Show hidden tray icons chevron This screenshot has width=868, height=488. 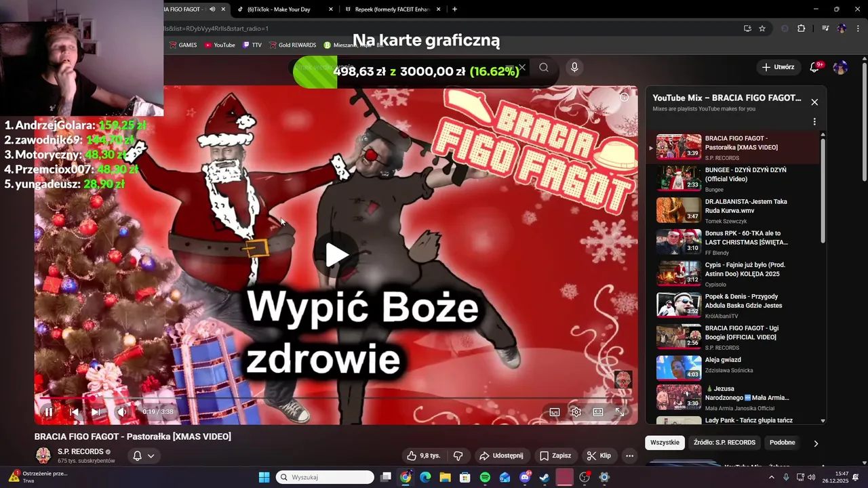click(771, 477)
